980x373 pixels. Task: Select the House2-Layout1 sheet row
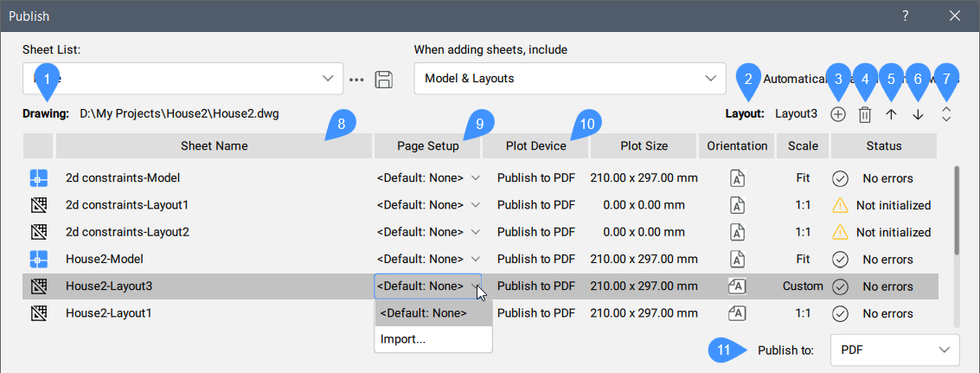pos(109,312)
